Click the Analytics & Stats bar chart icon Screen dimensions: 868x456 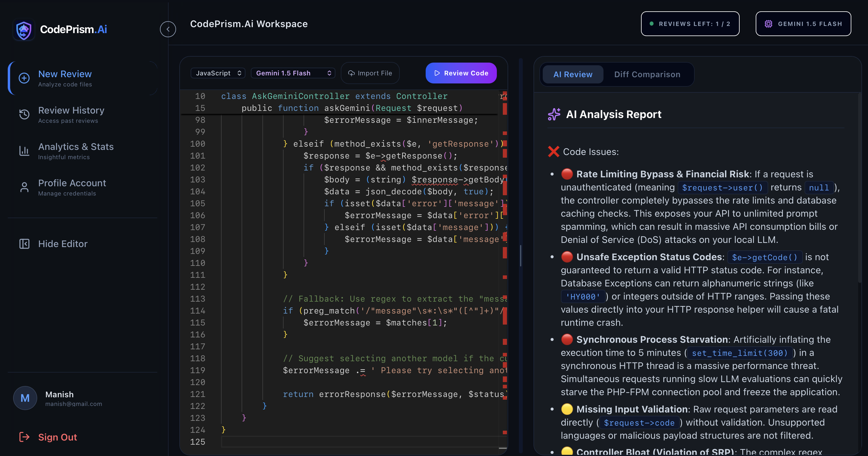pyautogui.click(x=24, y=151)
